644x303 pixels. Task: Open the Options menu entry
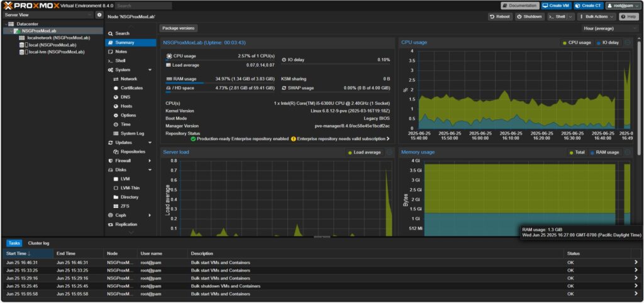[130, 116]
